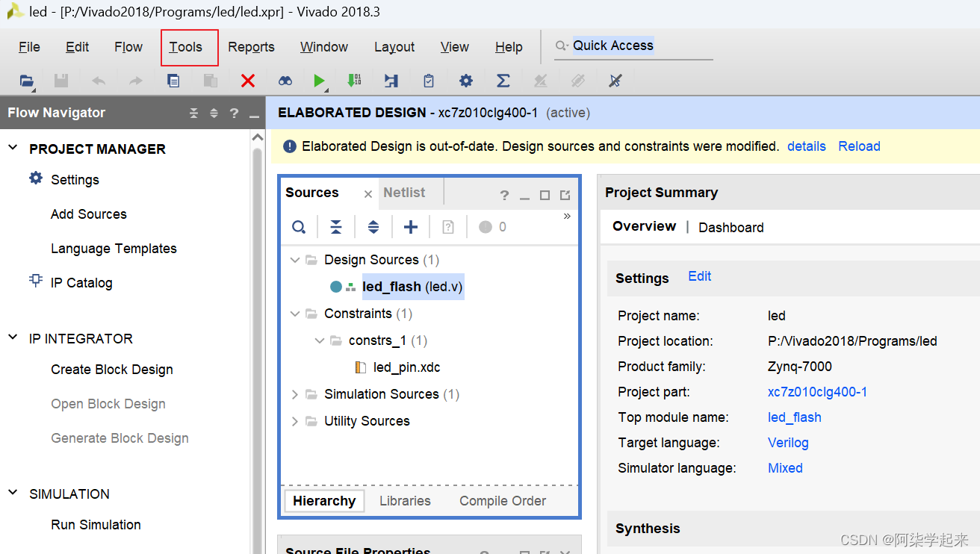Screen dimensions: 980x554
Task: Switch to the Libraries tab
Action: [405, 501]
